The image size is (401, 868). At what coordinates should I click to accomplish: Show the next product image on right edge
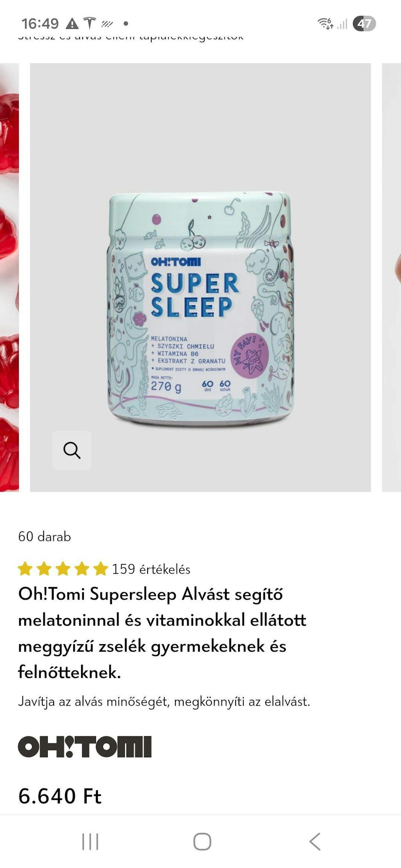click(x=391, y=277)
